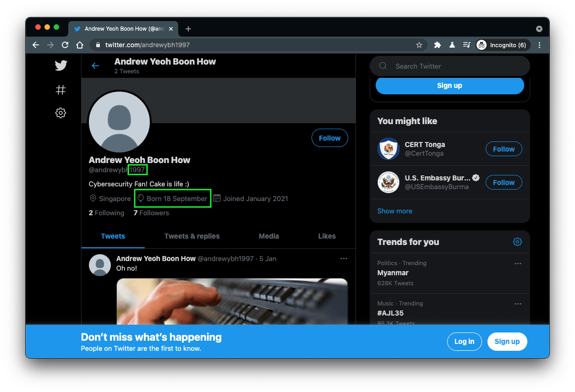
Task: Click the Incognito (6) profile indicator
Action: click(503, 45)
